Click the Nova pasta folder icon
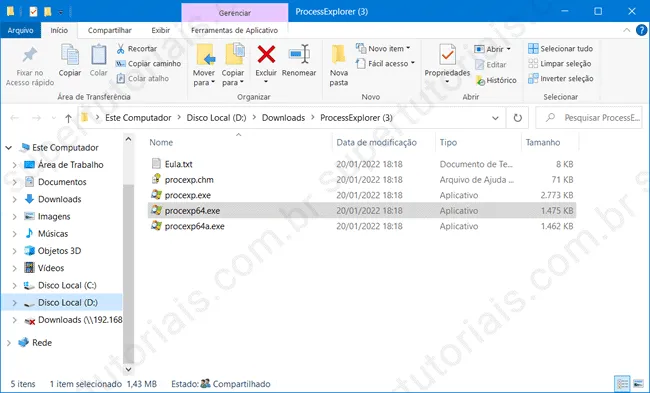Viewport: 650px width, 393px height. [x=339, y=55]
